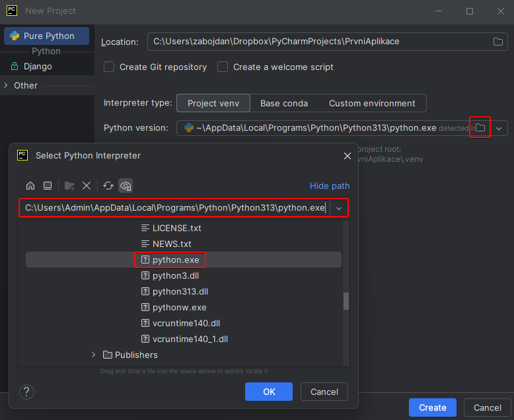Click the desktop directory toolbar icon
The image size is (514, 420).
coord(48,186)
